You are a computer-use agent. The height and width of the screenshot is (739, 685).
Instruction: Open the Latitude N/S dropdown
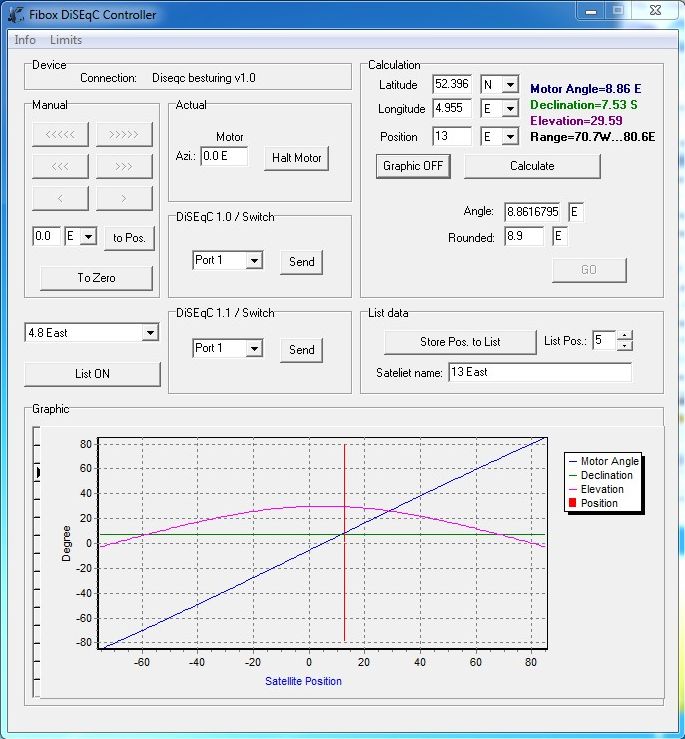(509, 85)
